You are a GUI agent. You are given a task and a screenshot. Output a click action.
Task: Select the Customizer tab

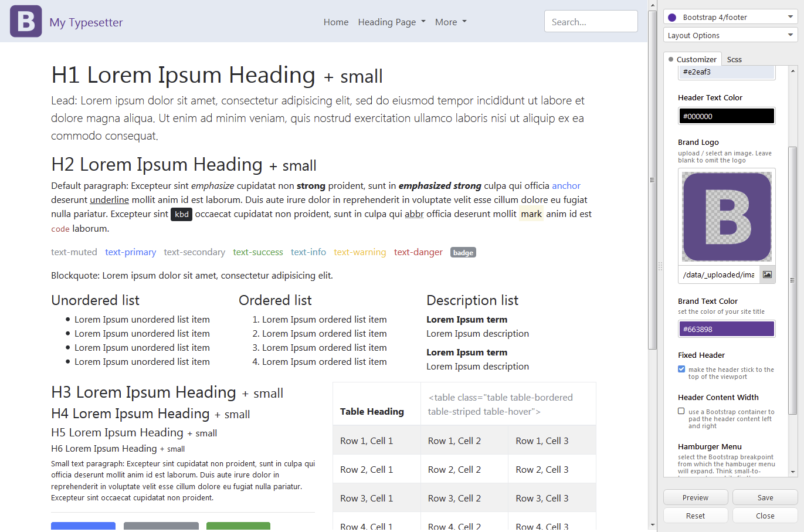pyautogui.click(x=698, y=59)
